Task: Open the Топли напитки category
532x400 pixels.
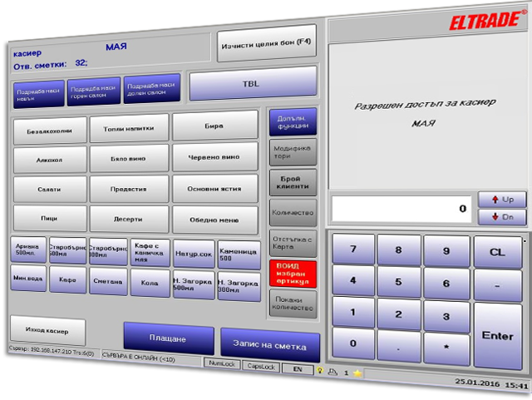Action: tap(129, 128)
